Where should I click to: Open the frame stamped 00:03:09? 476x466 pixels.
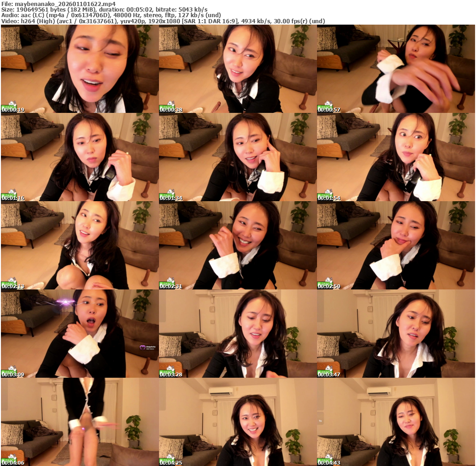tap(80, 334)
